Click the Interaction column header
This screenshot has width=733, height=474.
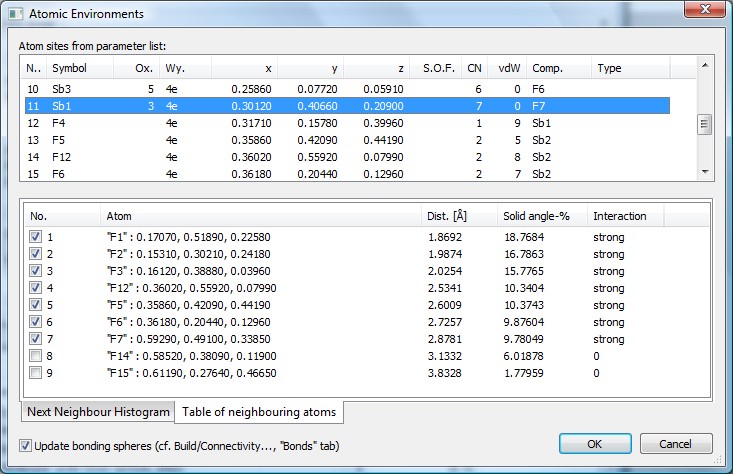[625, 216]
